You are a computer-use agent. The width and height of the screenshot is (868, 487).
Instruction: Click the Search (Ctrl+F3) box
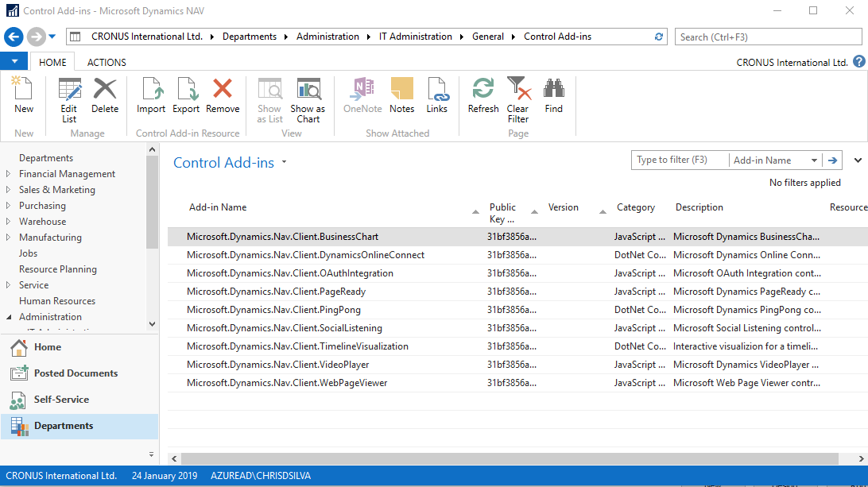point(769,37)
